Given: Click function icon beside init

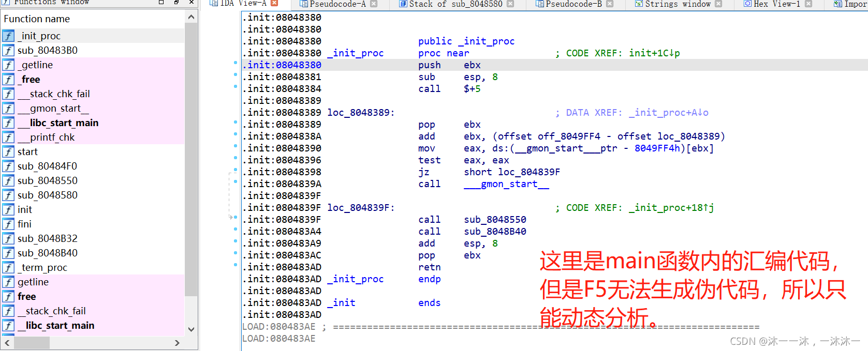Looking at the screenshot, I should click(x=8, y=209).
